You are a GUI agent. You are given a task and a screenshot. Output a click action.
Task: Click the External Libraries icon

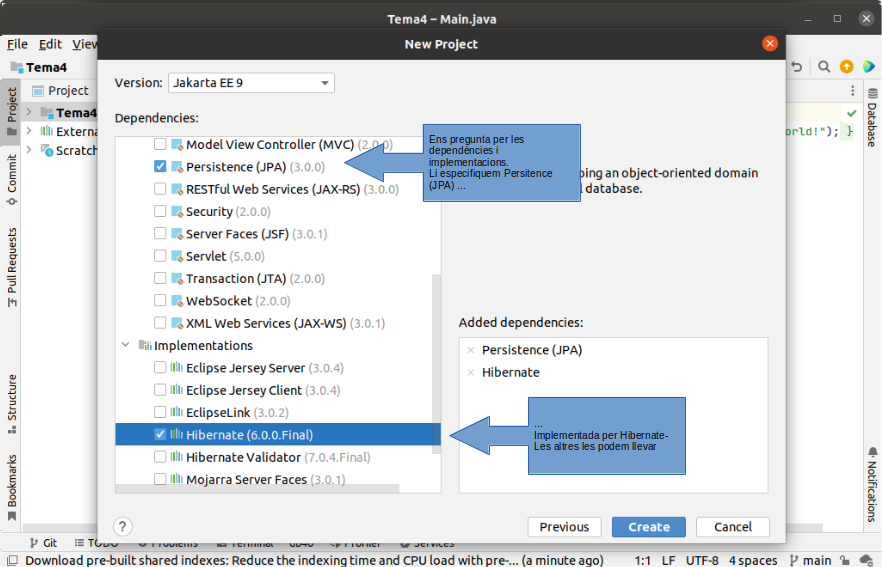[47, 131]
